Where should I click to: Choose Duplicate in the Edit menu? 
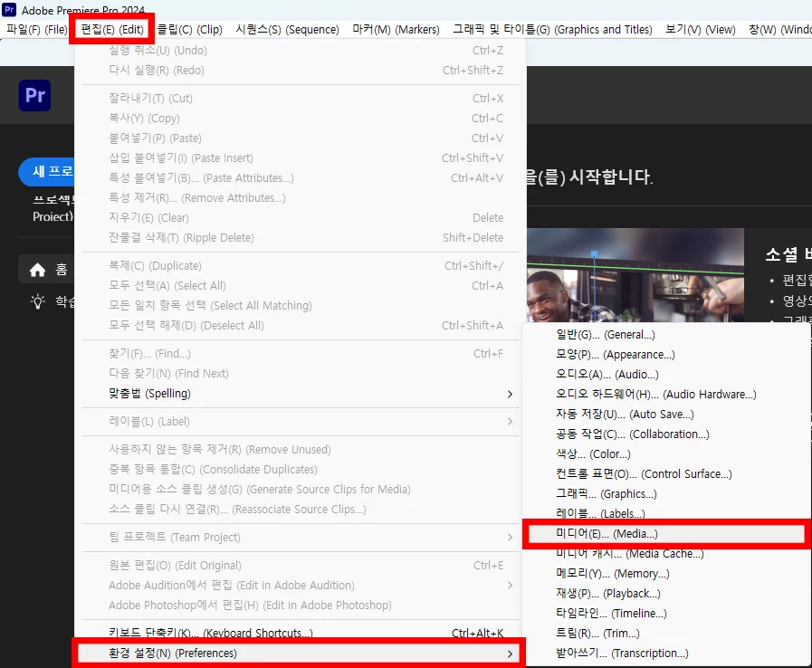(301, 265)
